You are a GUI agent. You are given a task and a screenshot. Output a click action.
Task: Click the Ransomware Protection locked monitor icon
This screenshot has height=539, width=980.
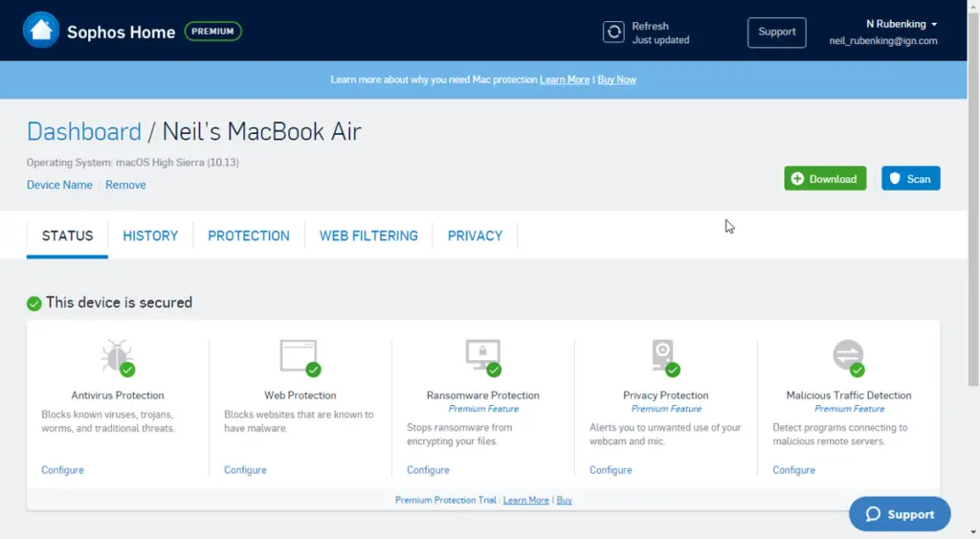[x=483, y=358]
